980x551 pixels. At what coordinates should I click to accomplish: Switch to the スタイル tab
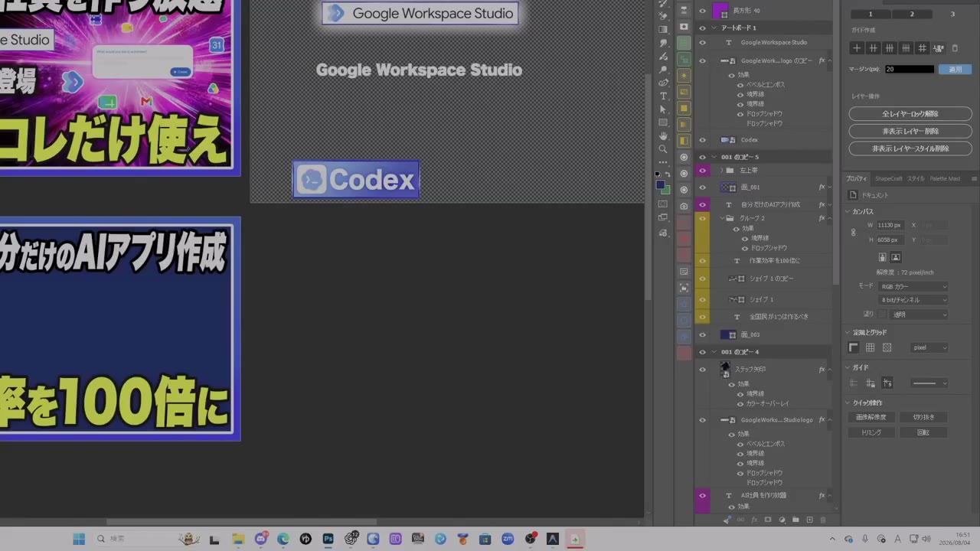[x=916, y=178]
